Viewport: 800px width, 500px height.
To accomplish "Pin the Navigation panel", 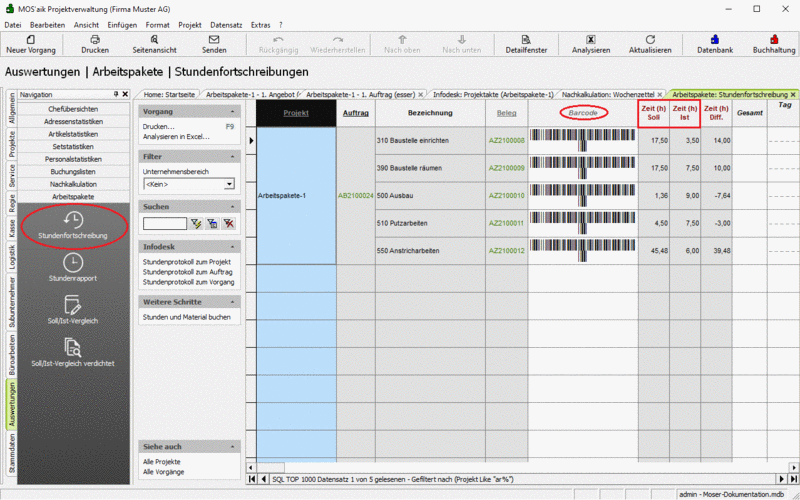I will pyautogui.click(x=116, y=94).
